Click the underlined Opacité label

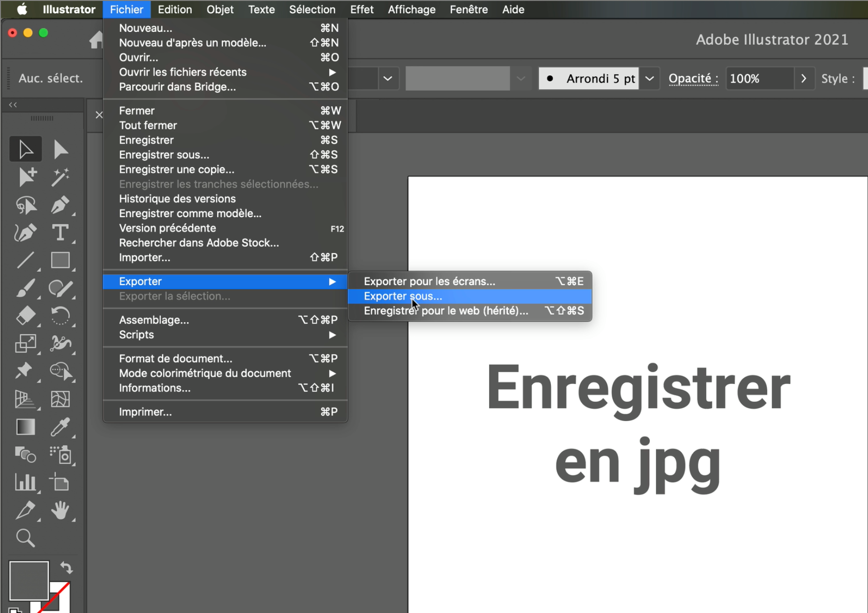(x=693, y=78)
